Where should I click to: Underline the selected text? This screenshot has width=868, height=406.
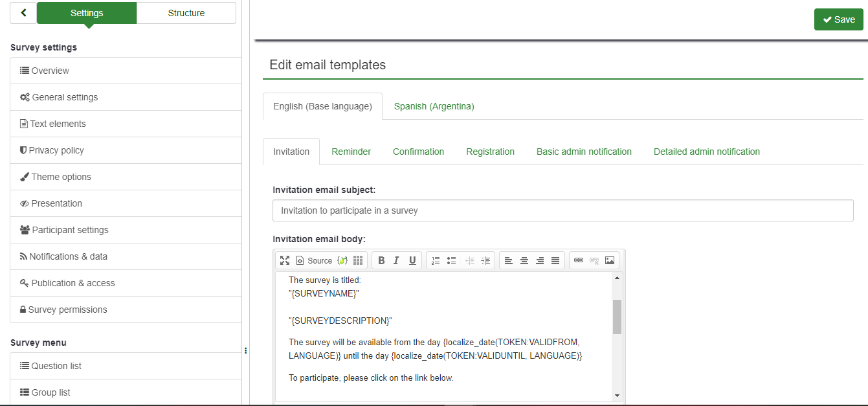pos(412,260)
